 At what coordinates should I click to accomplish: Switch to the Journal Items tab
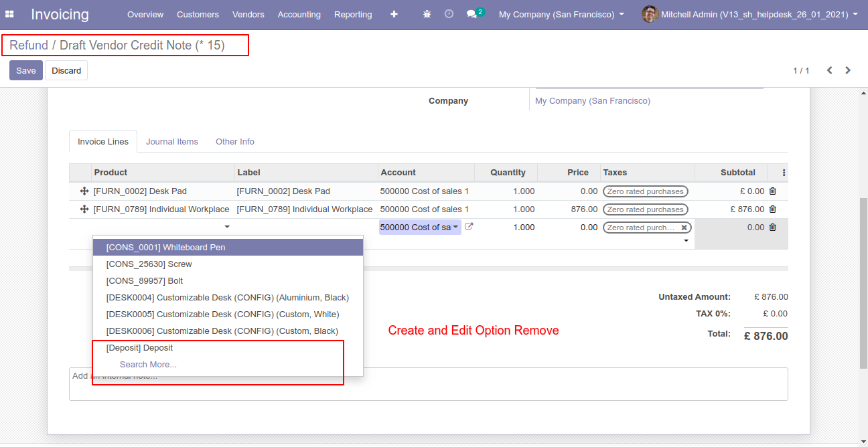pos(172,142)
